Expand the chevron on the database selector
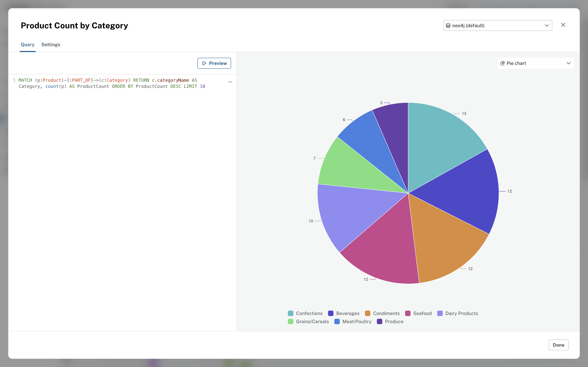 point(547,25)
